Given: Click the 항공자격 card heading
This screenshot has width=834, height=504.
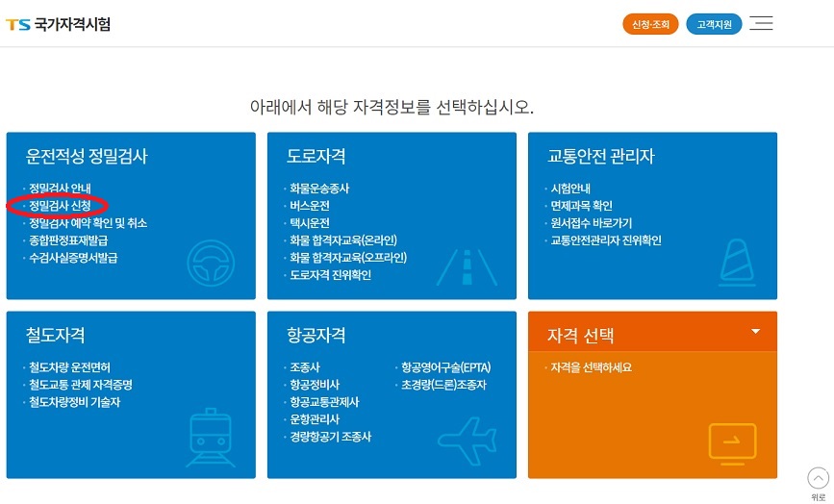Looking at the screenshot, I should pyautogui.click(x=316, y=336).
